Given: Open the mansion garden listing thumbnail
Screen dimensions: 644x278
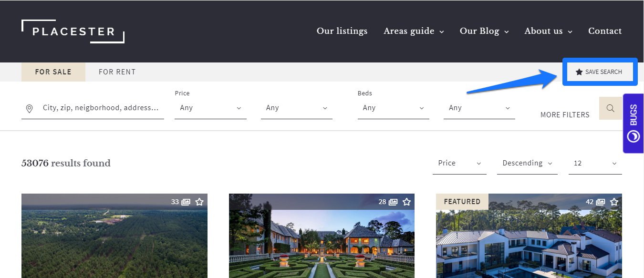Looking at the screenshot, I should [x=322, y=236].
